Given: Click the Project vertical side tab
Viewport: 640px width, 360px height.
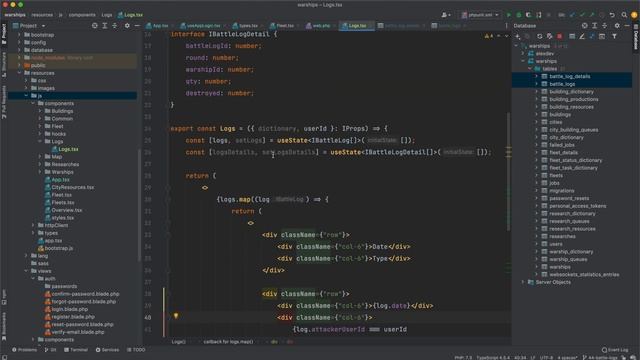Looking at the screenshot, I should pyautogui.click(x=4, y=34).
